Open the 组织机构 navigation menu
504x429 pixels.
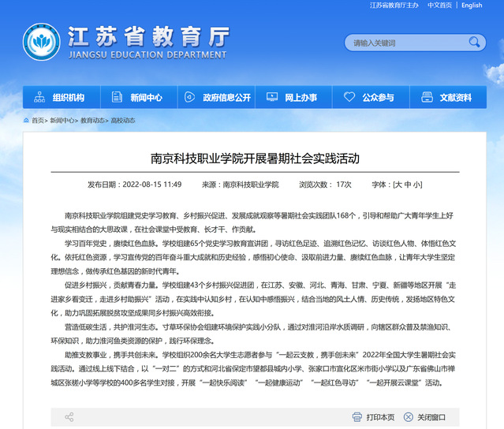pos(61,98)
